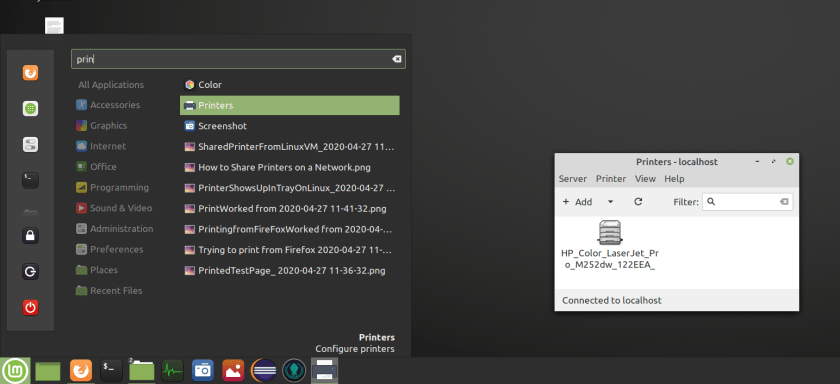Open the Color search result
The image size is (840, 384).
(x=290, y=85)
